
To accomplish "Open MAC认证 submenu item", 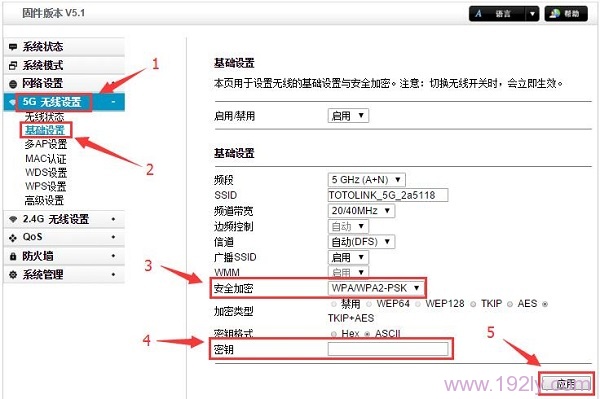I will [x=46, y=158].
